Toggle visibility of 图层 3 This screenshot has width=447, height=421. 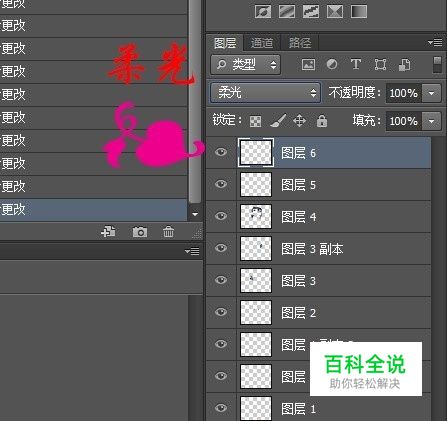[x=221, y=280]
